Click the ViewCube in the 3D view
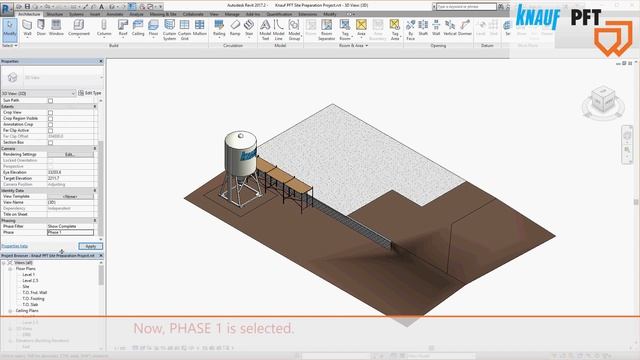The height and width of the screenshot is (360, 640). (x=603, y=100)
